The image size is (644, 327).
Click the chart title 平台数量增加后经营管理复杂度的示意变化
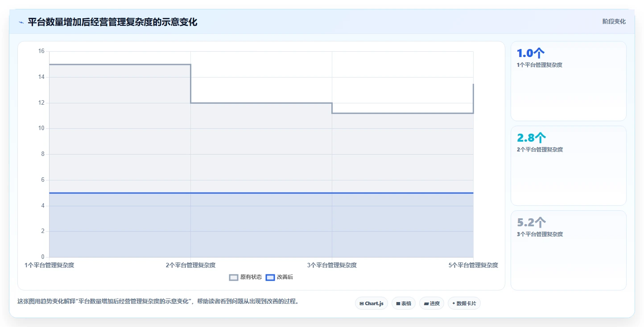(x=112, y=22)
